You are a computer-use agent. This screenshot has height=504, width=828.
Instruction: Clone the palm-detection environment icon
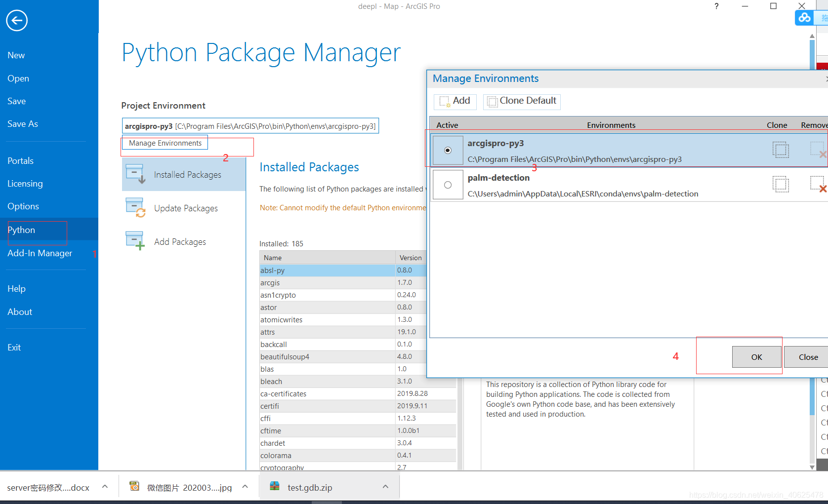781,184
